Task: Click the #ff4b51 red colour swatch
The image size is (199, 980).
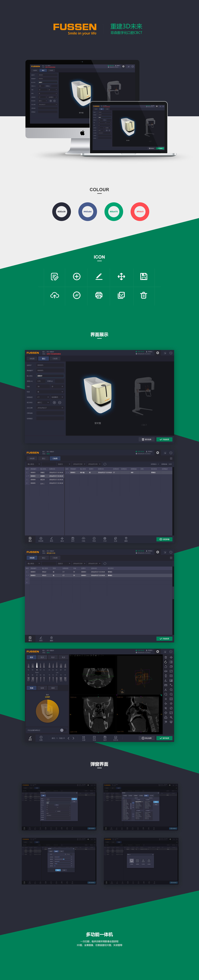Action: (x=140, y=212)
